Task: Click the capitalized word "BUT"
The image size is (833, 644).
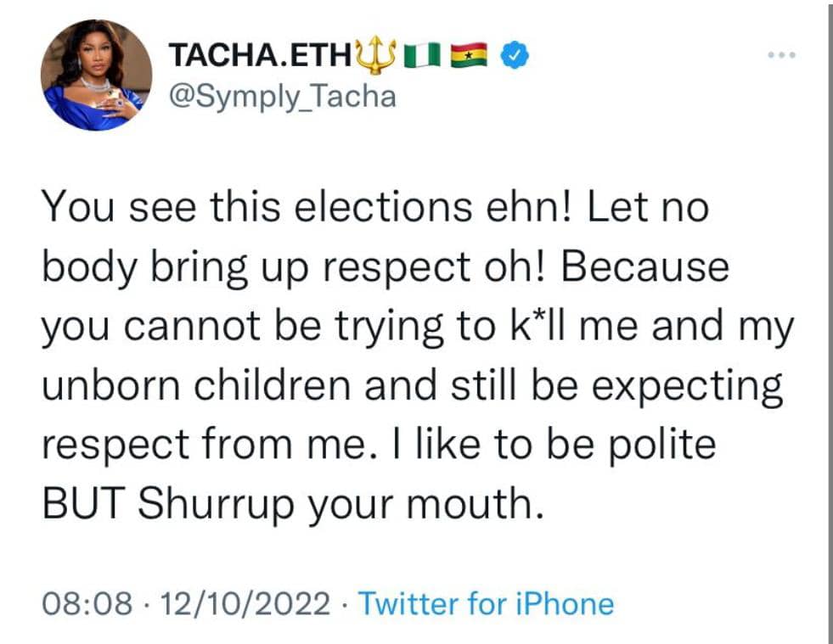Action: tap(82, 507)
